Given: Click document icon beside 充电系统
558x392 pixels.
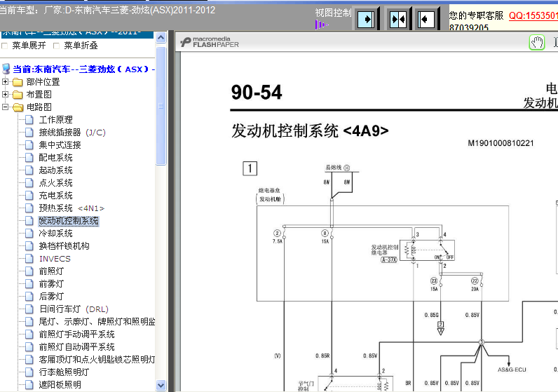Looking at the screenshot, I should 29,196.
